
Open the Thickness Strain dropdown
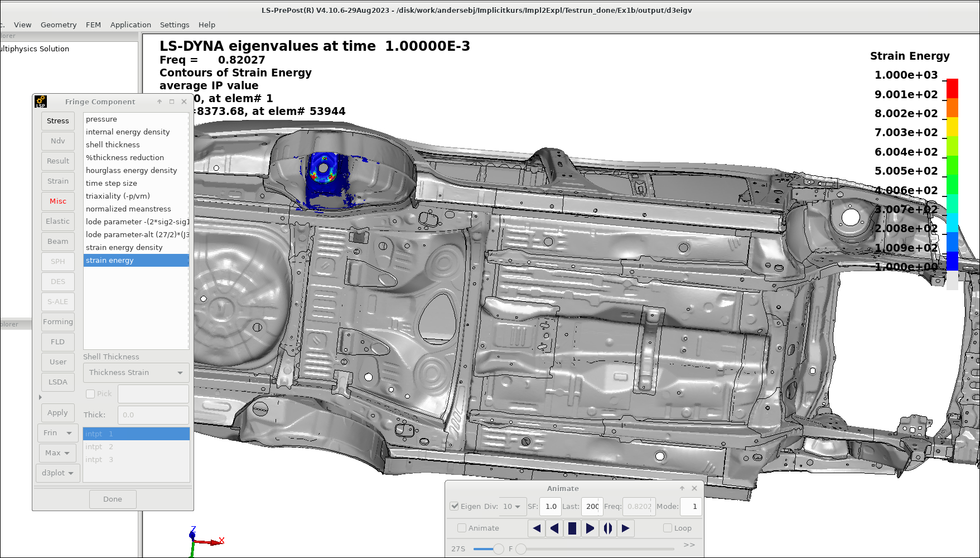[136, 373]
